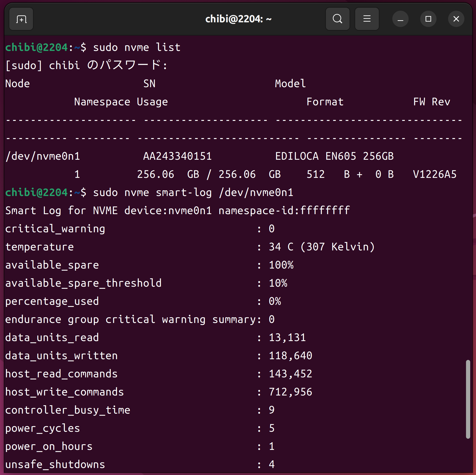
Task: Click the 'sudo nvme list' command text
Action: tap(136, 47)
